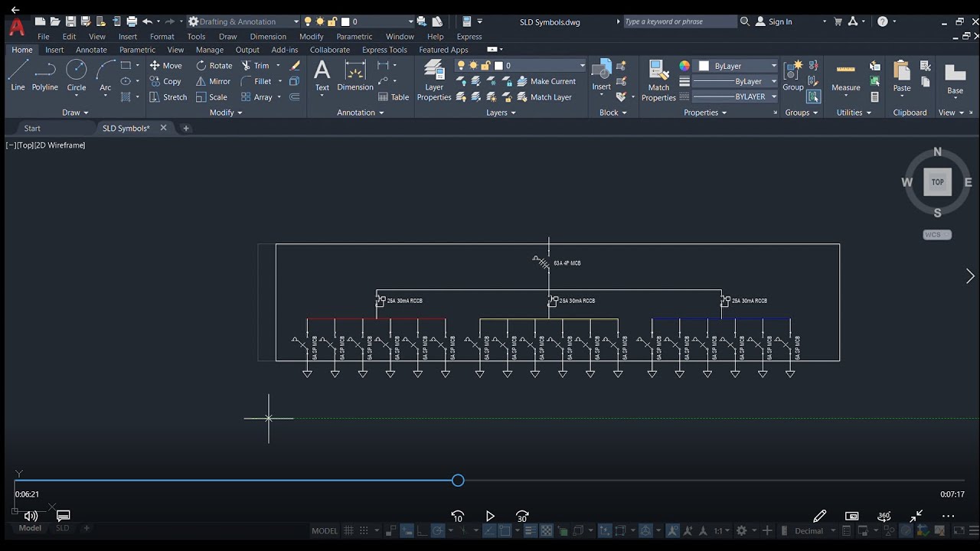Play the video
The width and height of the screenshot is (980, 551).
point(491,517)
